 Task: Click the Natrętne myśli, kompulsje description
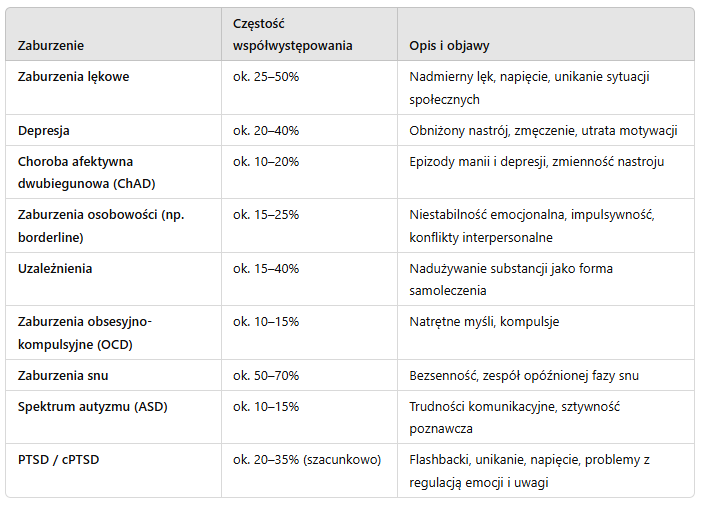(484, 321)
